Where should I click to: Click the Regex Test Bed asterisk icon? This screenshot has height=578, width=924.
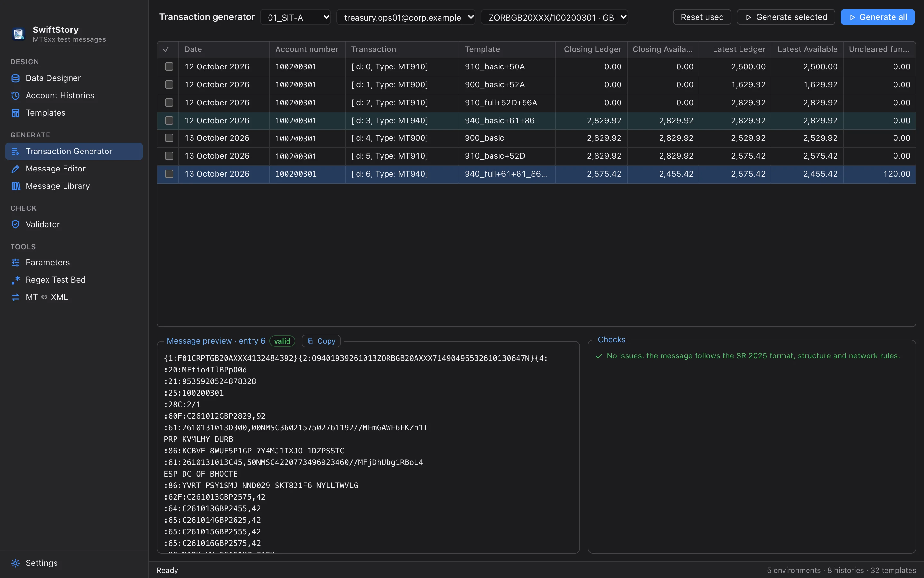[15, 280]
